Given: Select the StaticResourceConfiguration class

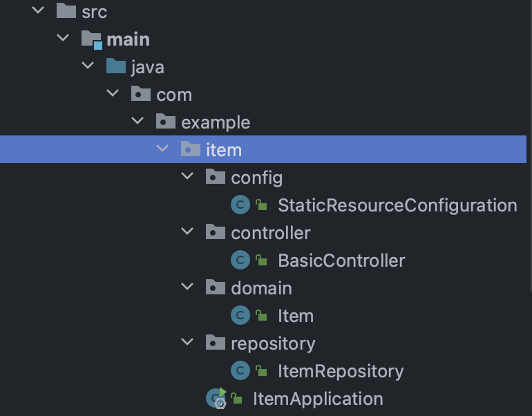Looking at the screenshot, I should 397,205.
